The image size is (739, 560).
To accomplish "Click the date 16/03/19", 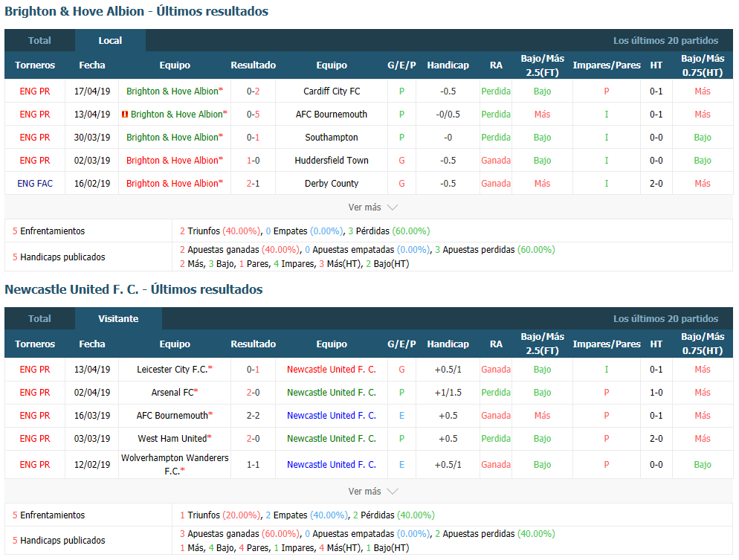I will [92, 416].
